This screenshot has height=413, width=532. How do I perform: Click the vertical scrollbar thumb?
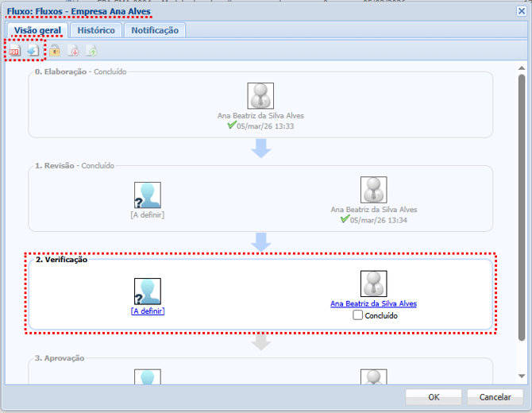(x=522, y=206)
